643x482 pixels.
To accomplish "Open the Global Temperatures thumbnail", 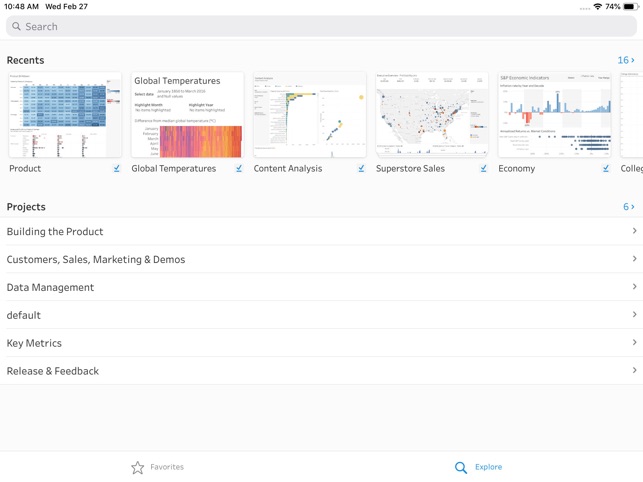I will (187, 115).
